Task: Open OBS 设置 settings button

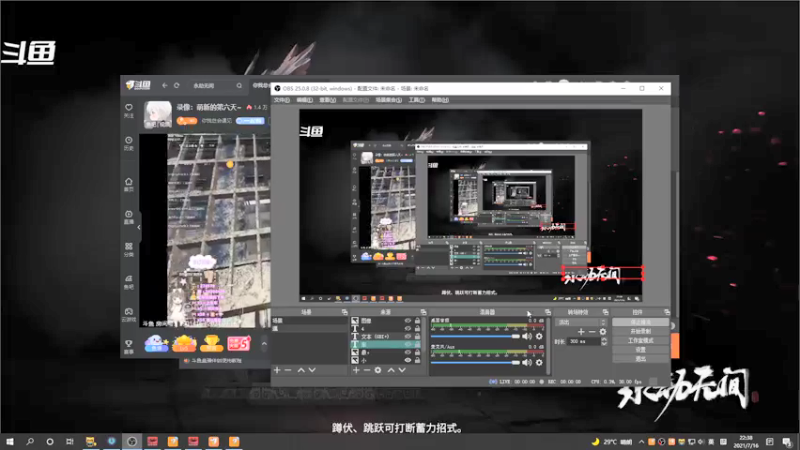Action: [640, 349]
